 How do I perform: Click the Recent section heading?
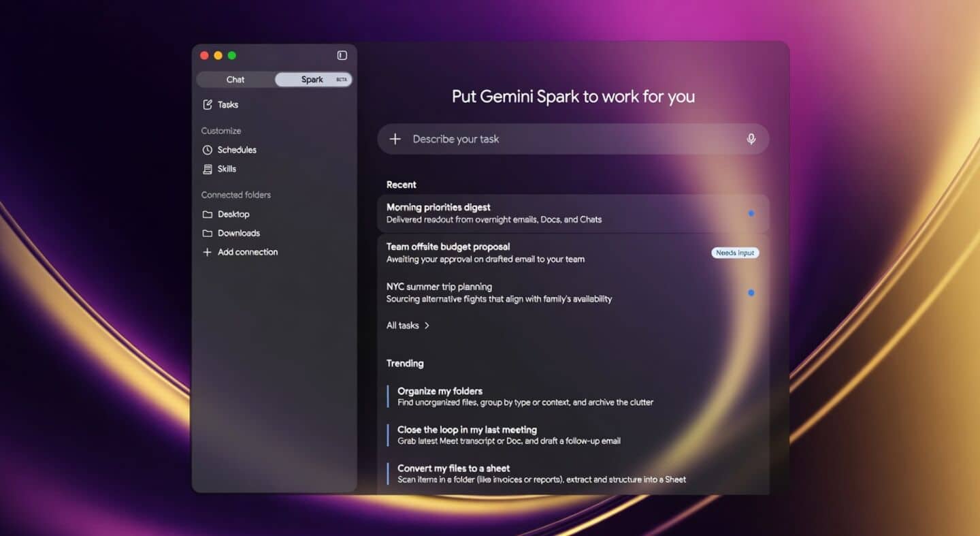click(x=402, y=185)
